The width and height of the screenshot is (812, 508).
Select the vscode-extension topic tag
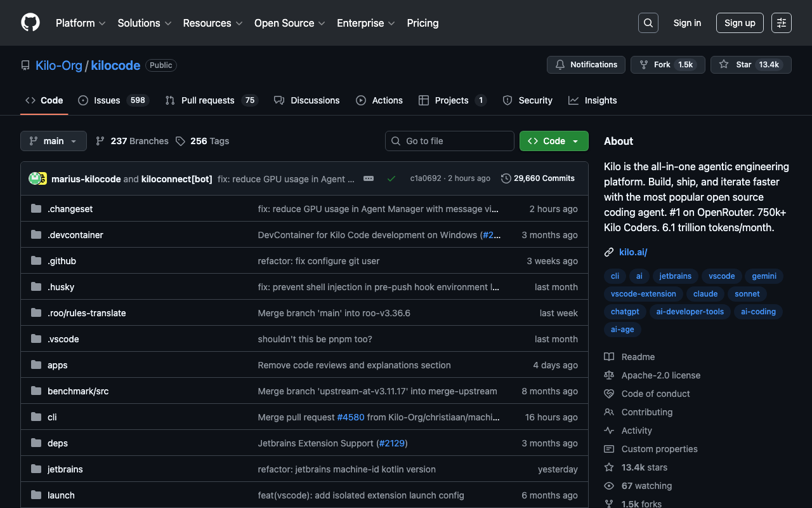tap(643, 294)
